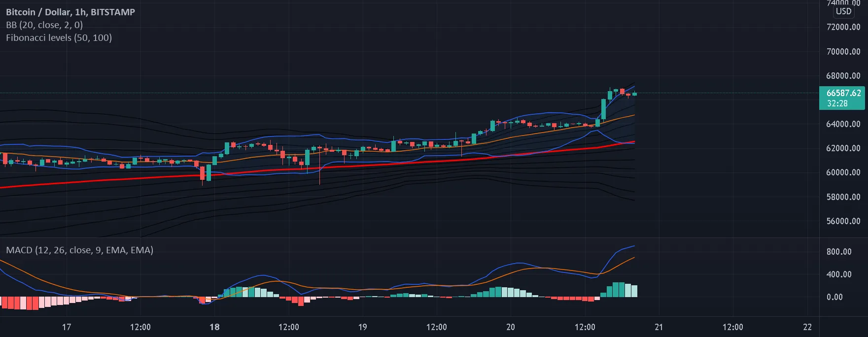Click the 400.00 MACD axis label

(839, 274)
